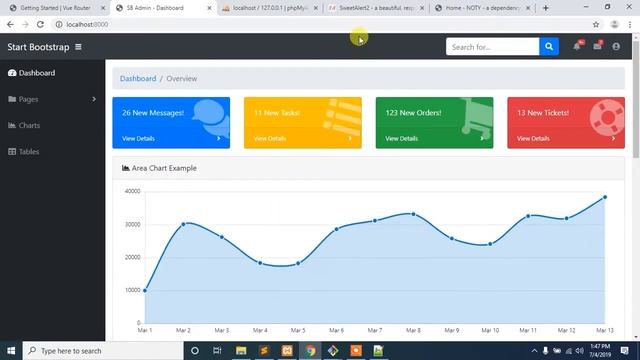The image size is (640, 360).
Task: Click the Charts icon in sidebar
Action: 12,125
